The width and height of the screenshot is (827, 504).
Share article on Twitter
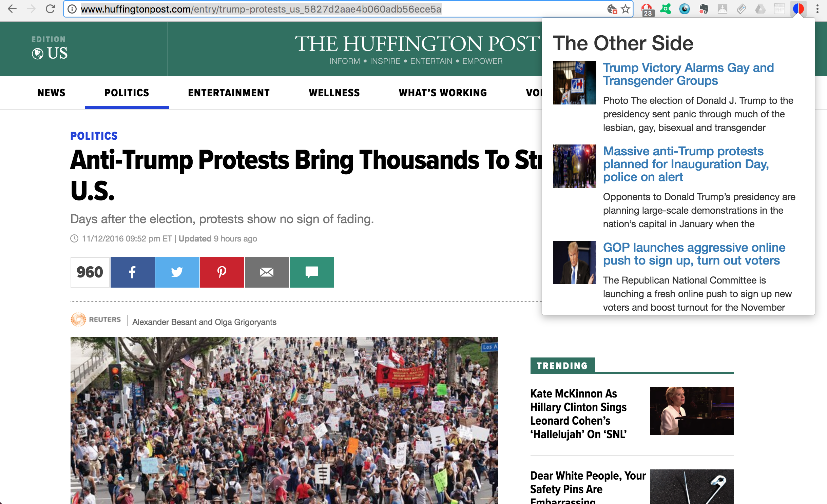[x=177, y=272]
